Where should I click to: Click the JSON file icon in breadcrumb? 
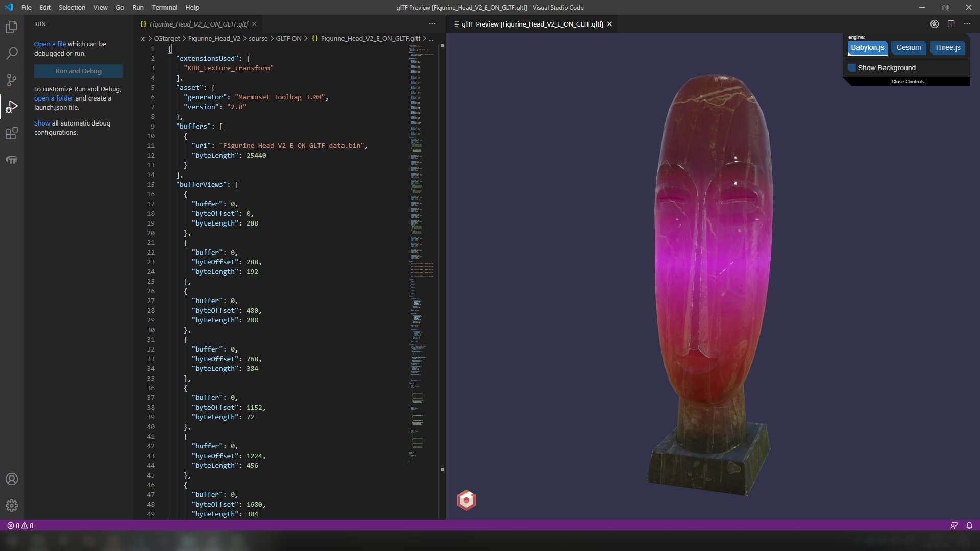[315, 38]
